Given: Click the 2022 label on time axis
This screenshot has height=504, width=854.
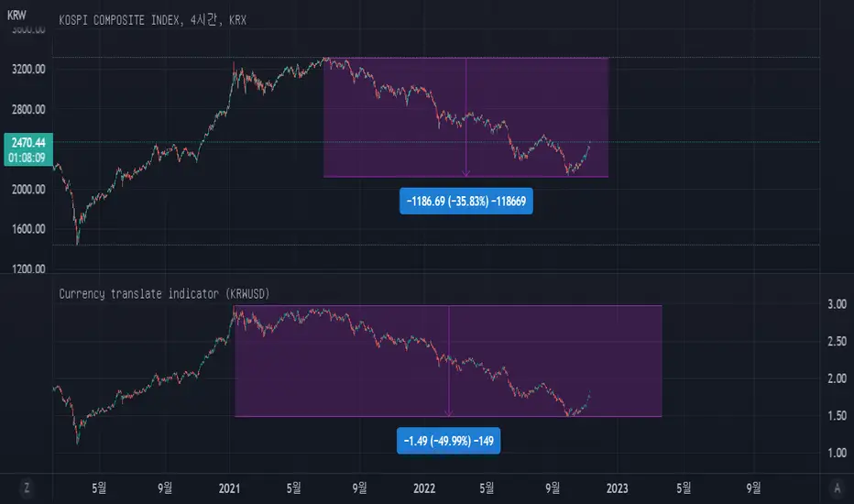Looking at the screenshot, I should click(422, 487).
